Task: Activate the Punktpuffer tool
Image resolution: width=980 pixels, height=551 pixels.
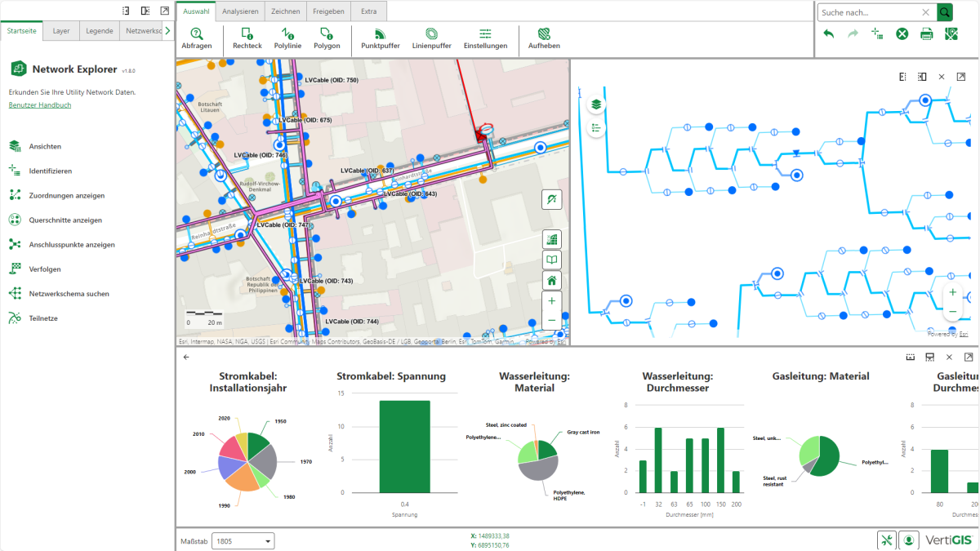Action: pos(380,38)
